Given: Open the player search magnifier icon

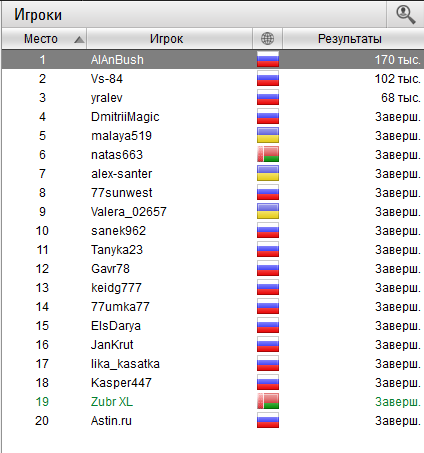Looking at the screenshot, I should tap(405, 15).
